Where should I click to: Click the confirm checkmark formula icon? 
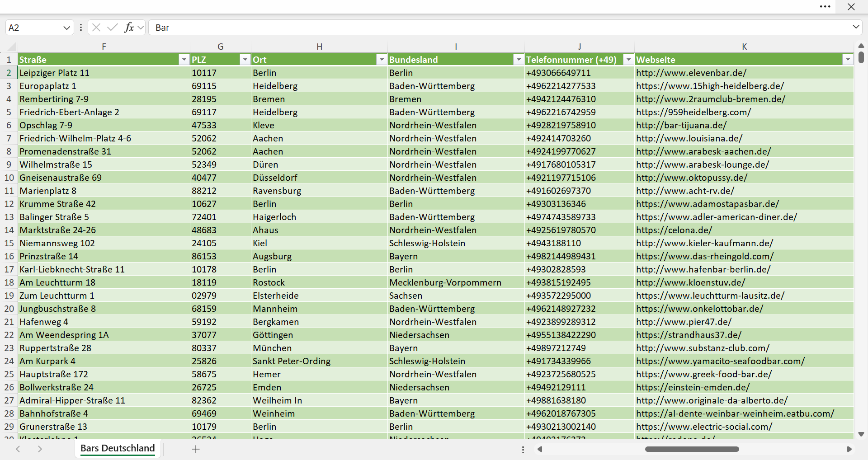click(x=112, y=28)
